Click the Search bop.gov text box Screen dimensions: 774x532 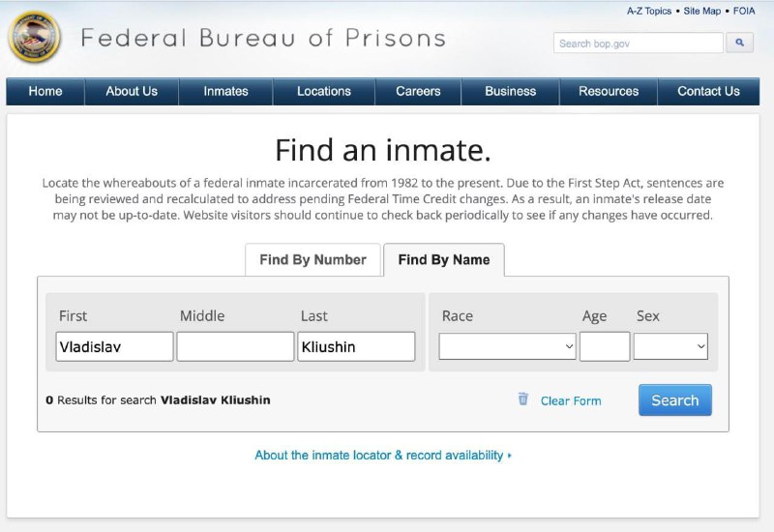(x=639, y=43)
